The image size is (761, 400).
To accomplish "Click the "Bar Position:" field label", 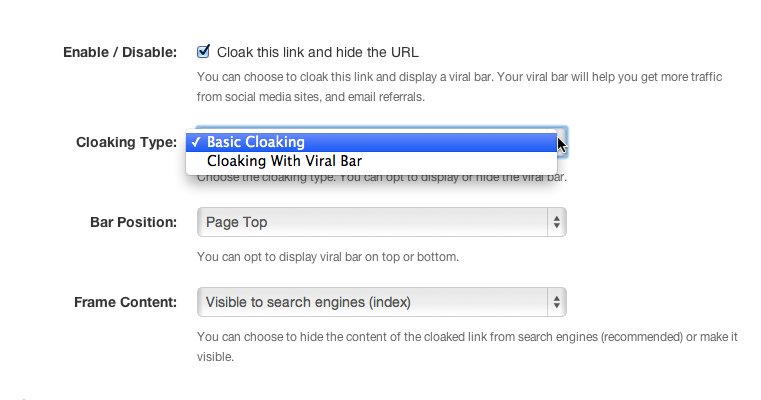I will [x=133, y=222].
